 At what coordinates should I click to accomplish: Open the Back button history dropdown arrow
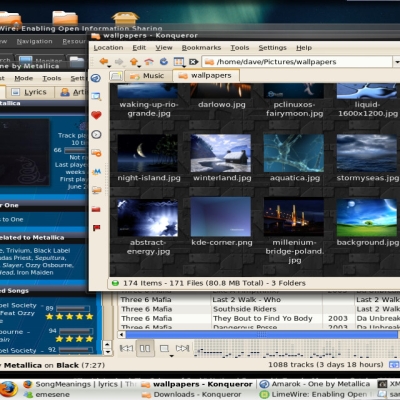click(109, 67)
